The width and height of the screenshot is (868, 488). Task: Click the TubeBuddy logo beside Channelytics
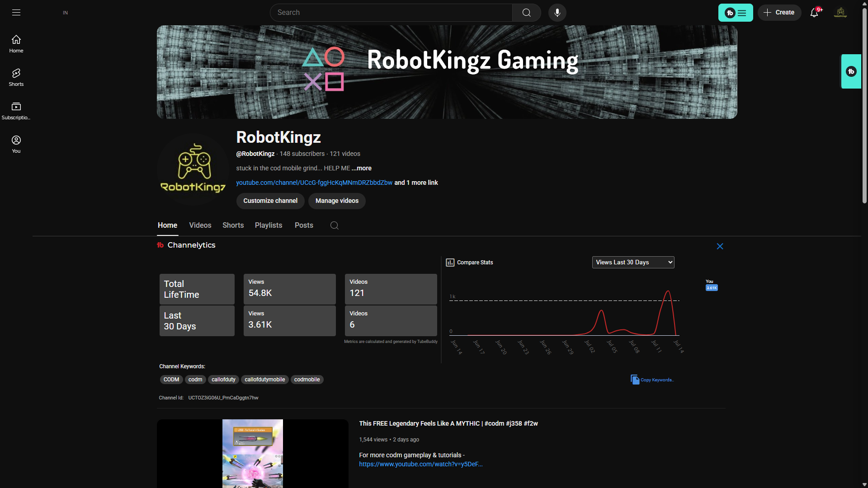point(160,245)
